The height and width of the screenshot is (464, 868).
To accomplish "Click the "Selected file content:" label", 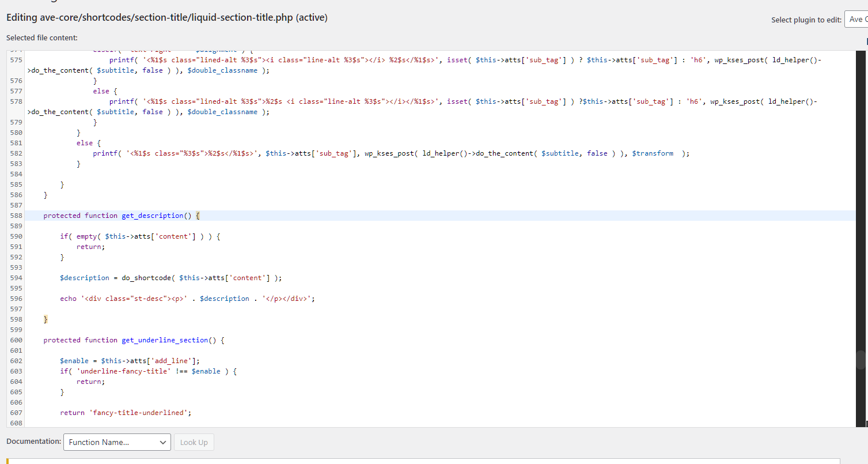I will (42, 38).
